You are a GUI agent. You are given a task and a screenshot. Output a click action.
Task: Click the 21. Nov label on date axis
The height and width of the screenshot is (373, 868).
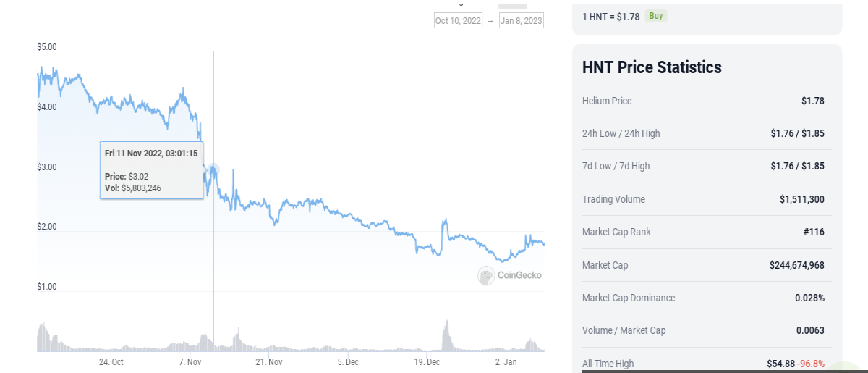click(269, 361)
